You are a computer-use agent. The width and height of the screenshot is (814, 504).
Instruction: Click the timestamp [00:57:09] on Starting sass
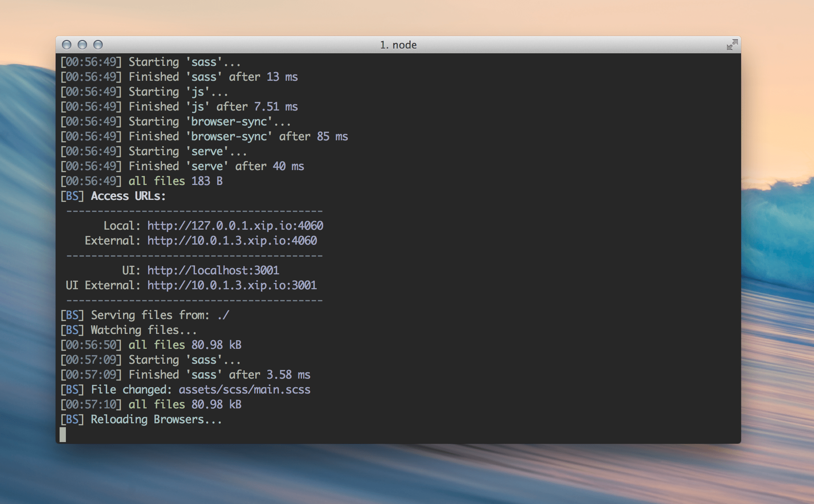pyautogui.click(x=91, y=359)
